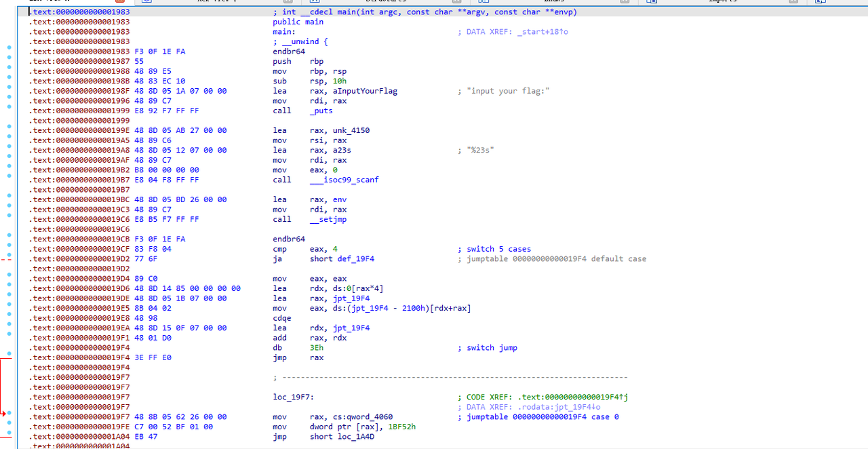
Task: Toggle breakpoint dot on call _setjmp line
Action: click(9, 219)
